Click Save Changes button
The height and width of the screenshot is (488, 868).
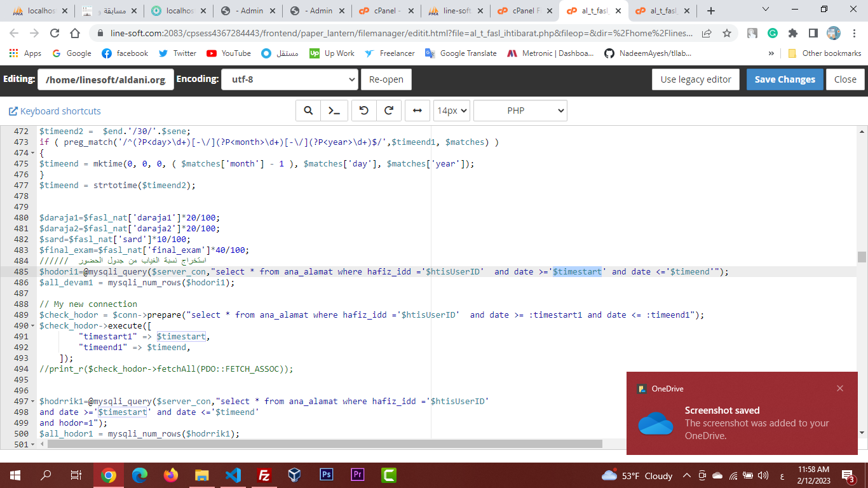tap(784, 79)
